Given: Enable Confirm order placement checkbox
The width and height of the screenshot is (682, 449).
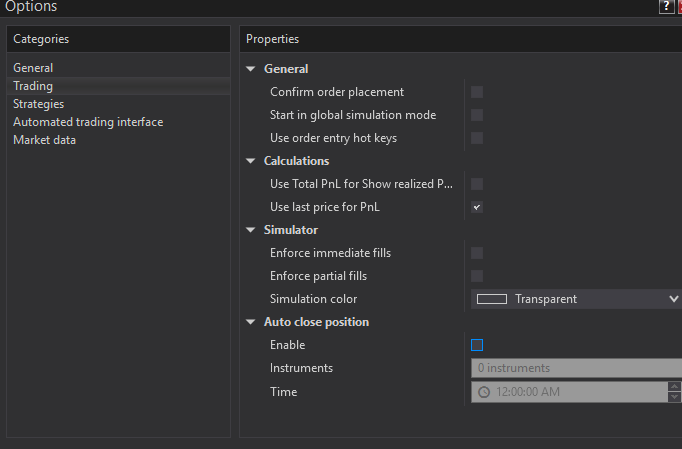Looking at the screenshot, I should (477, 92).
